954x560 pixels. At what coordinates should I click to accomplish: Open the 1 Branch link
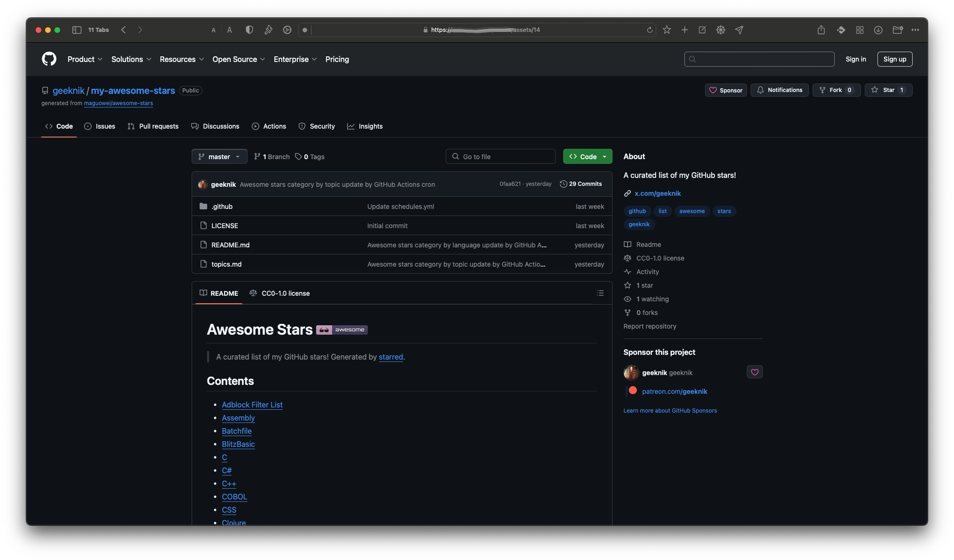click(271, 157)
